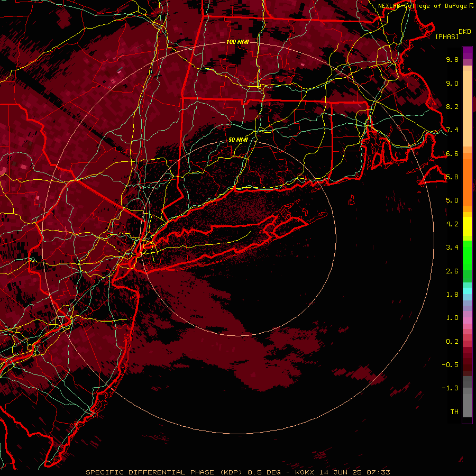Click the -0.5 legend value
476x476 pixels.
(450, 365)
